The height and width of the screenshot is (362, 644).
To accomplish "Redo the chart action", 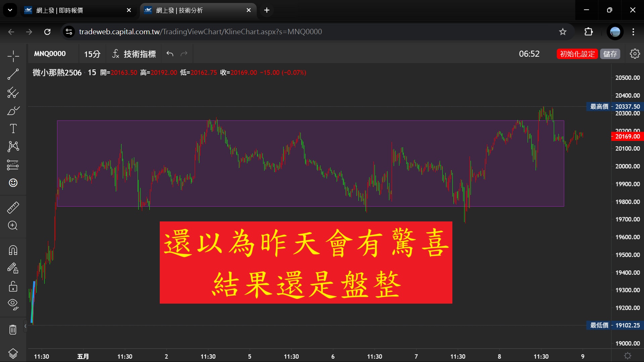I will coord(184,54).
